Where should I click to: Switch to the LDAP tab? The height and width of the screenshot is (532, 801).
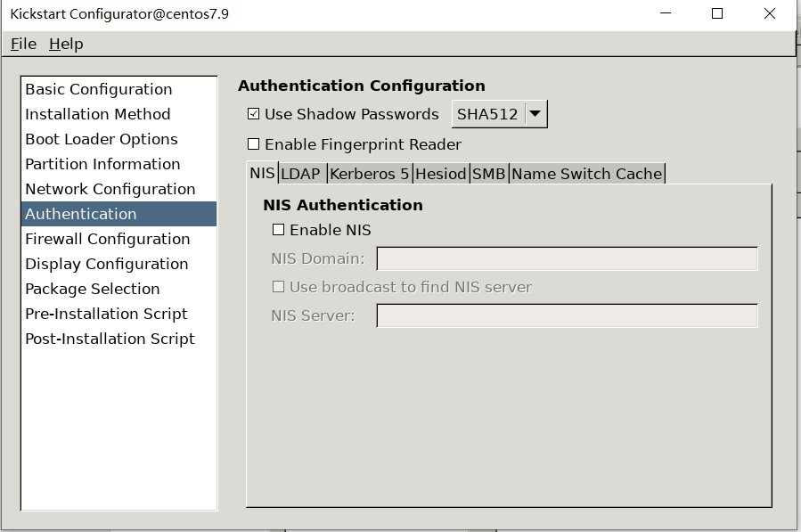coord(300,174)
